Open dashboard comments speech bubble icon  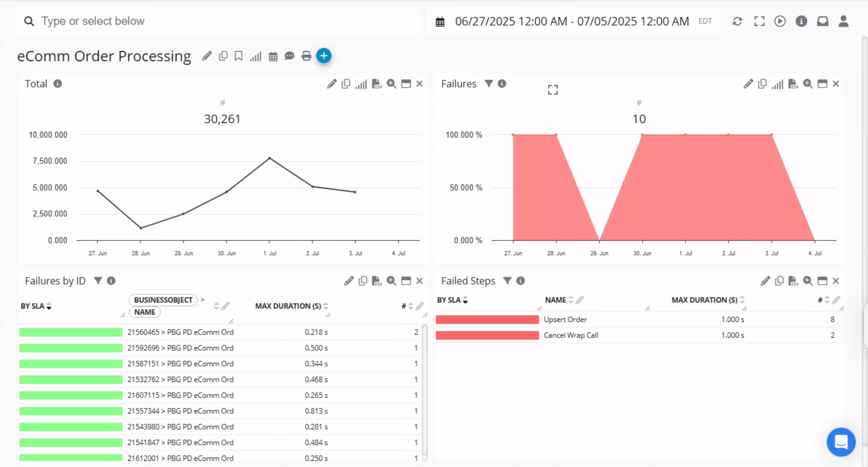pos(289,56)
